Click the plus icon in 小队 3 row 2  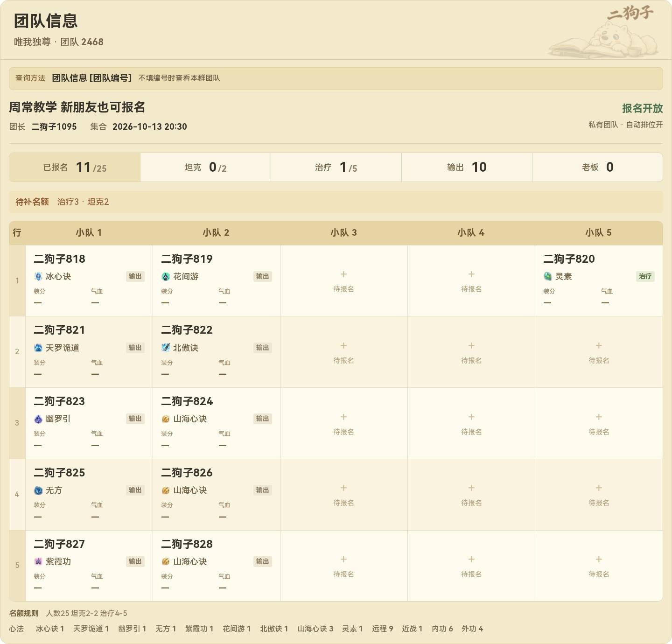point(343,345)
